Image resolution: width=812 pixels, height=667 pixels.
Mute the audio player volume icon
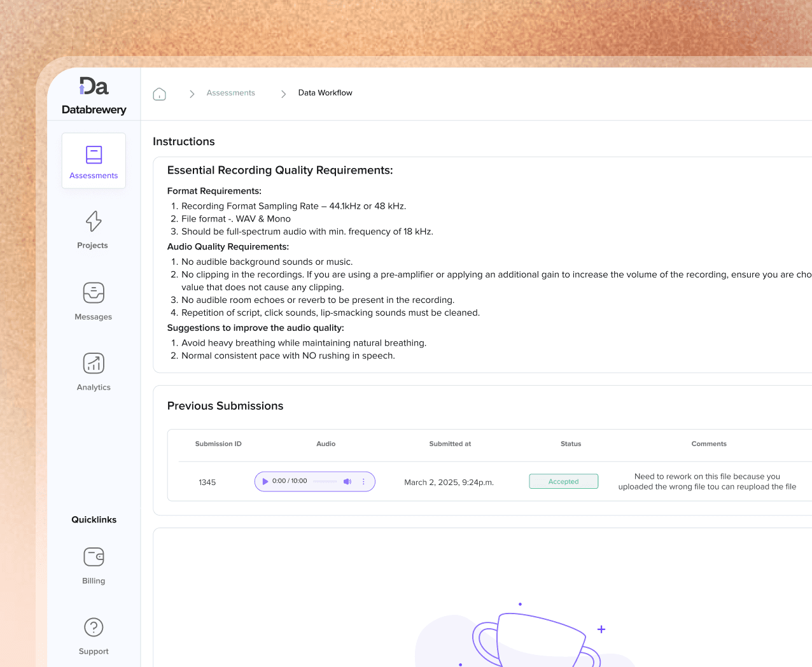(x=347, y=482)
